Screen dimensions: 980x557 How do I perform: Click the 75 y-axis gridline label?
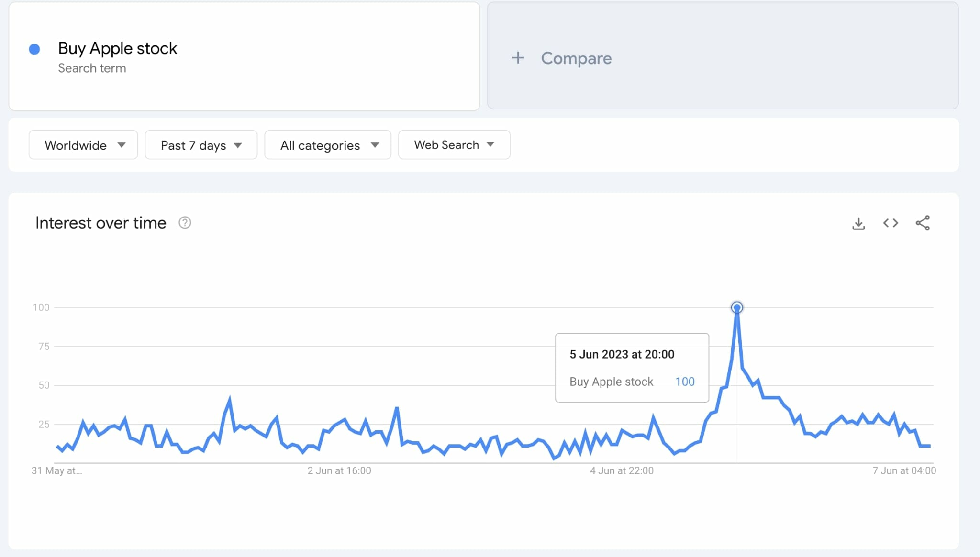pos(44,346)
